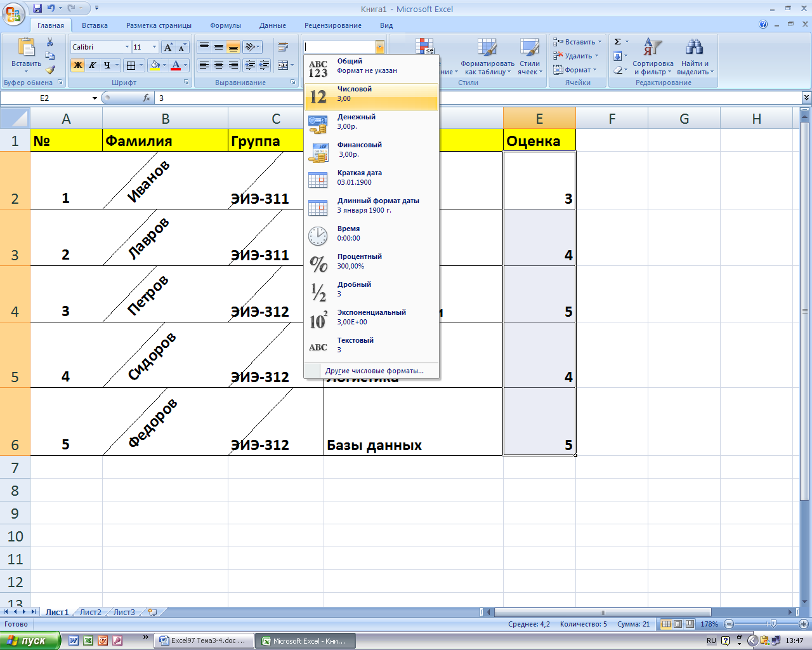
Task: Switch to the Лист2 sheet tab
Action: [90, 613]
